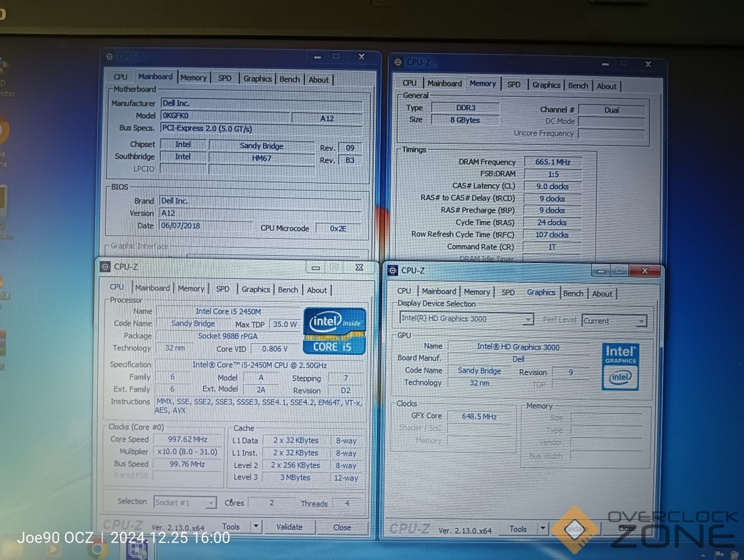Open the Mainboard tab in the Graphics window
Viewport: 744px width, 560px height.
(439, 291)
